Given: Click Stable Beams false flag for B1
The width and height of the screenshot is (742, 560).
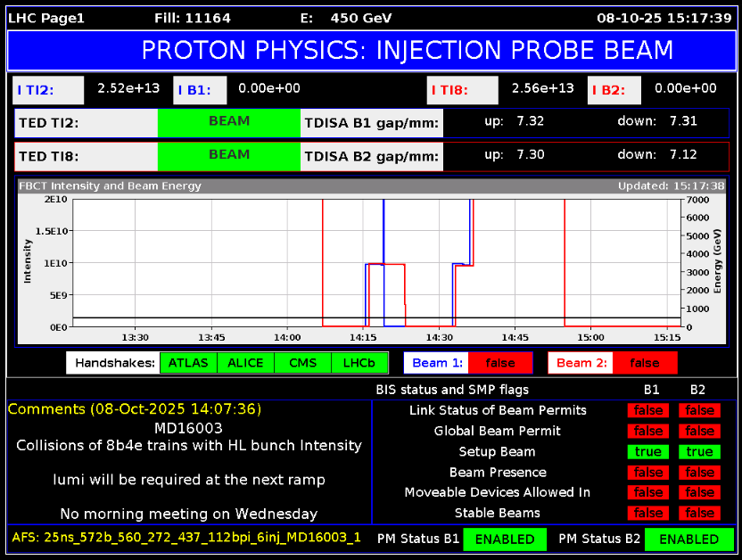Looking at the screenshot, I should pos(648,514).
